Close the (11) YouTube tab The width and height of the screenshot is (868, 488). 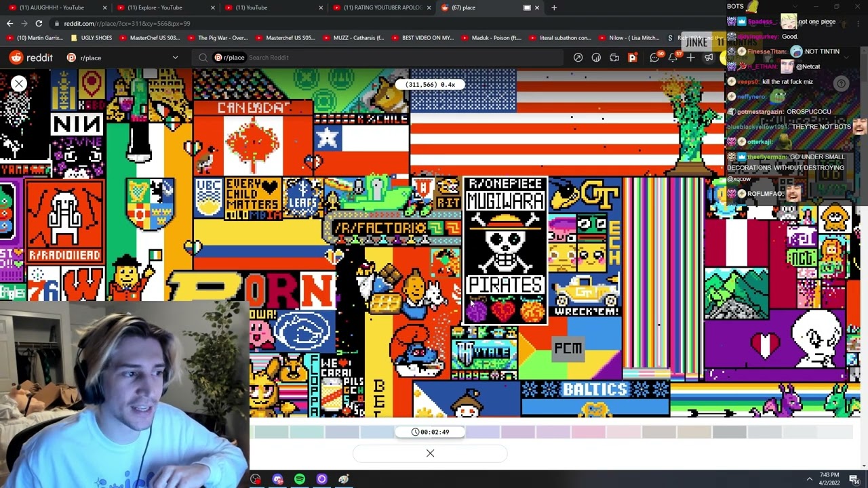pos(321,7)
